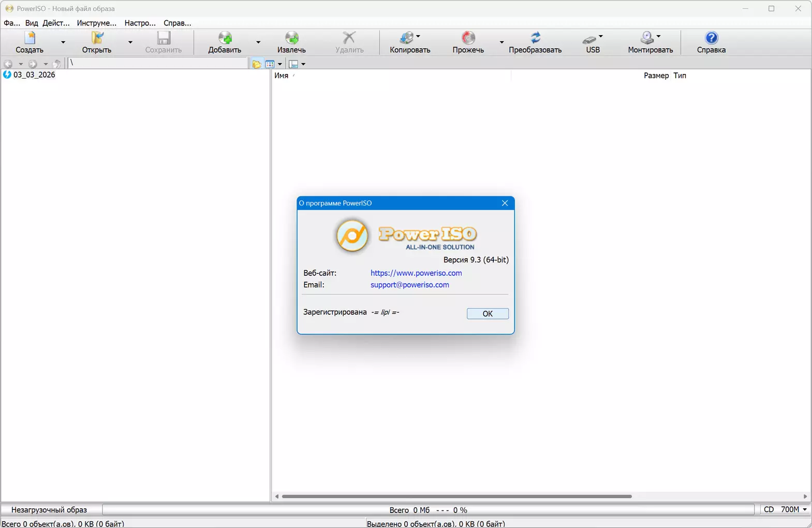Click the forward navigation arrow icon
The image size is (812, 528).
click(33, 64)
